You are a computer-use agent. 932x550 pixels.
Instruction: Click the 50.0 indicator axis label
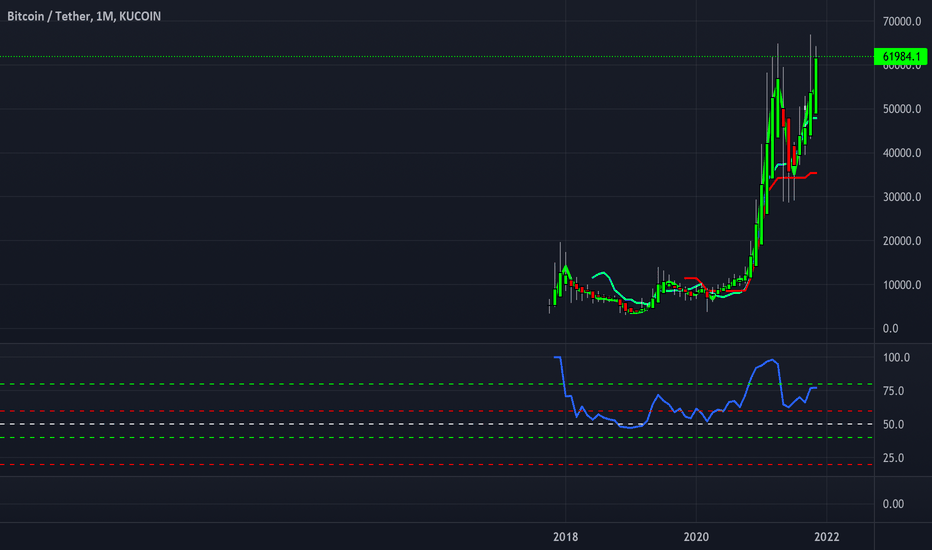[893, 425]
